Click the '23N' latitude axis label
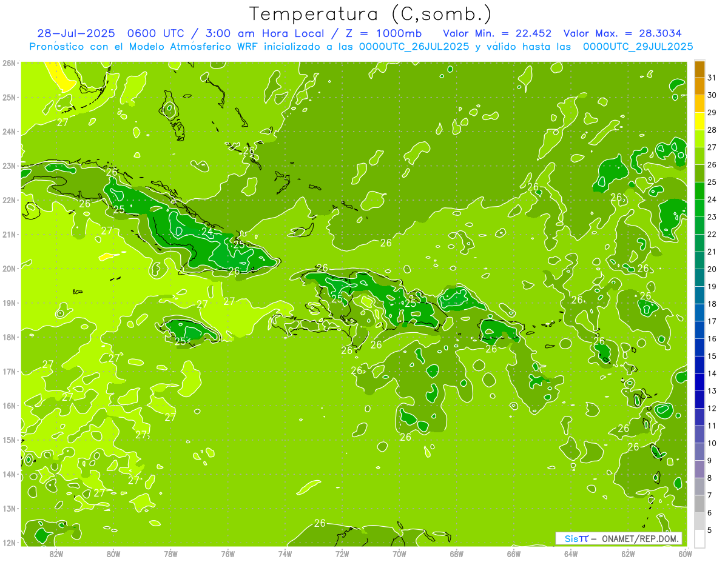Image resolution: width=728 pixels, height=562 pixels. [x=9, y=166]
